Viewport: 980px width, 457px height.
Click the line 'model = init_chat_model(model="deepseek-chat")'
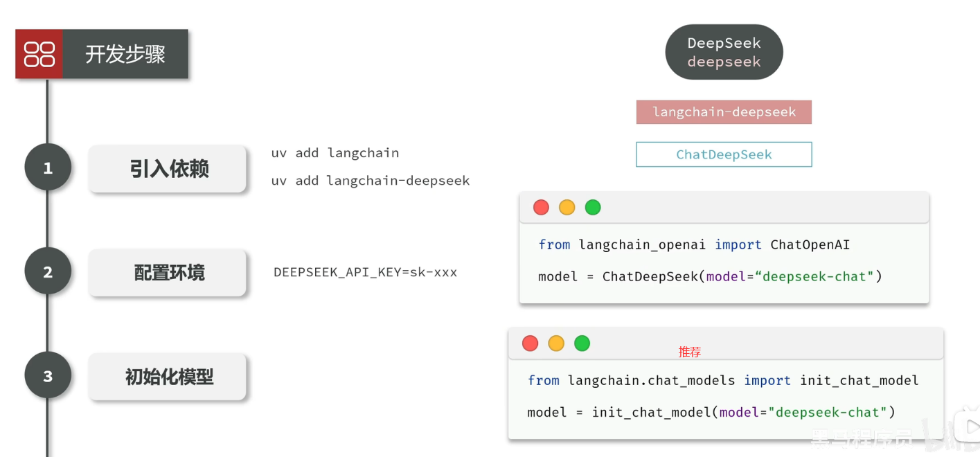pos(711,413)
